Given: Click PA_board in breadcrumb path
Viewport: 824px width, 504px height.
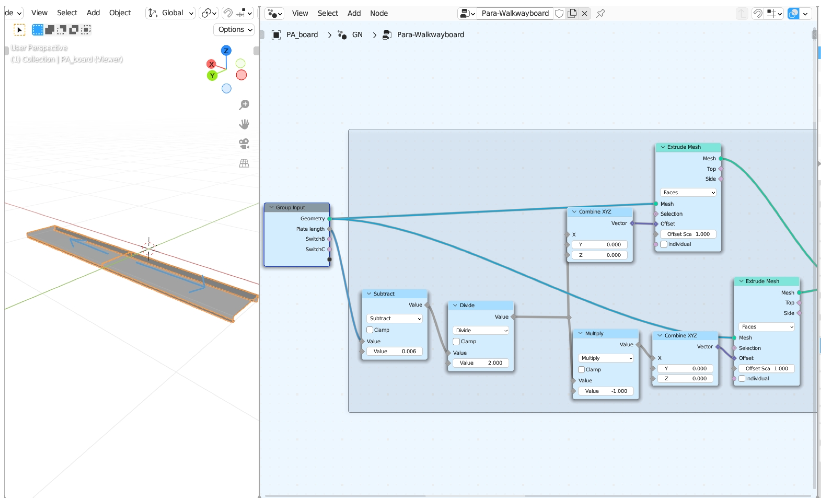Looking at the screenshot, I should pyautogui.click(x=302, y=34).
